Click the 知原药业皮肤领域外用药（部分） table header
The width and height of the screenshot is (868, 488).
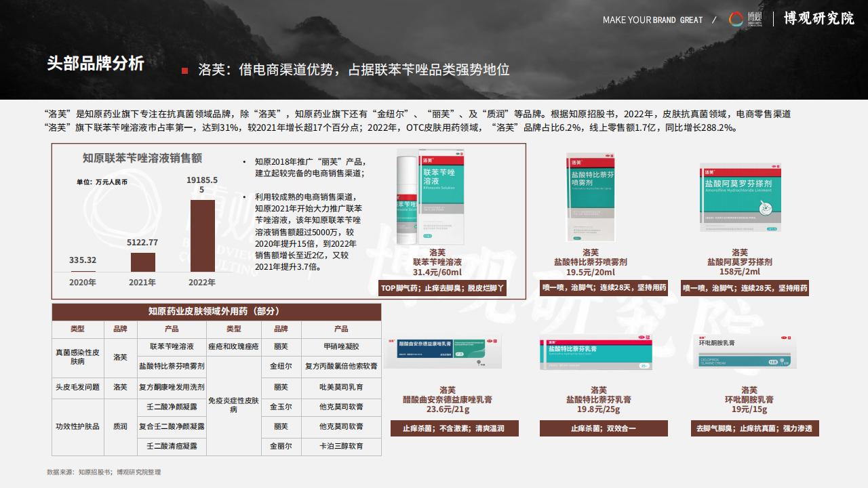216,312
